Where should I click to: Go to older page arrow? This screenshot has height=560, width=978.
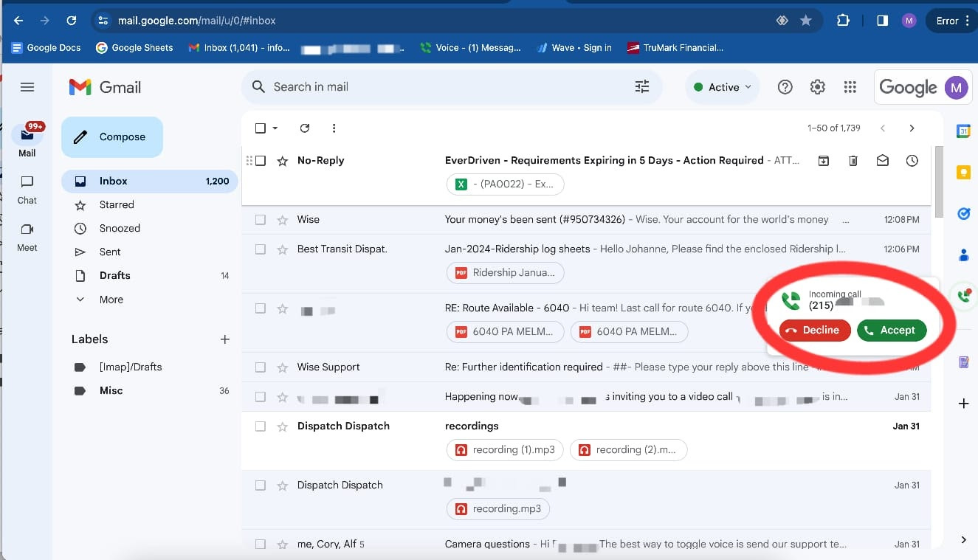912,128
